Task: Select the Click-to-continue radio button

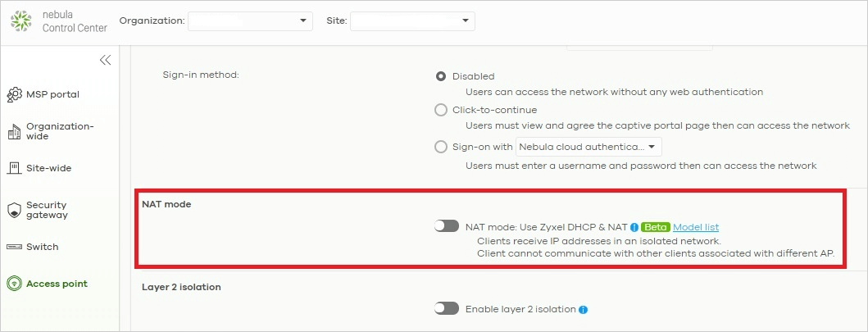Action: (x=441, y=110)
